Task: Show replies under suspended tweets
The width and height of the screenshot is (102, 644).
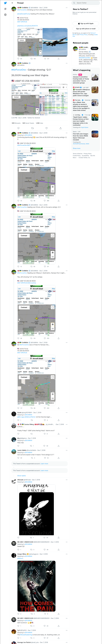Action: [21, 476]
